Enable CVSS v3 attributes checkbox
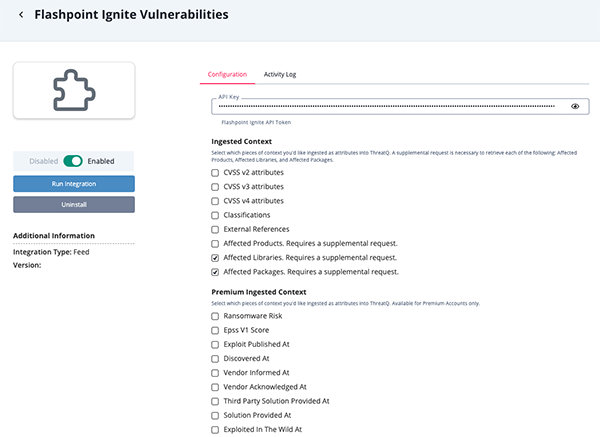This screenshot has width=600, height=437. [x=215, y=187]
